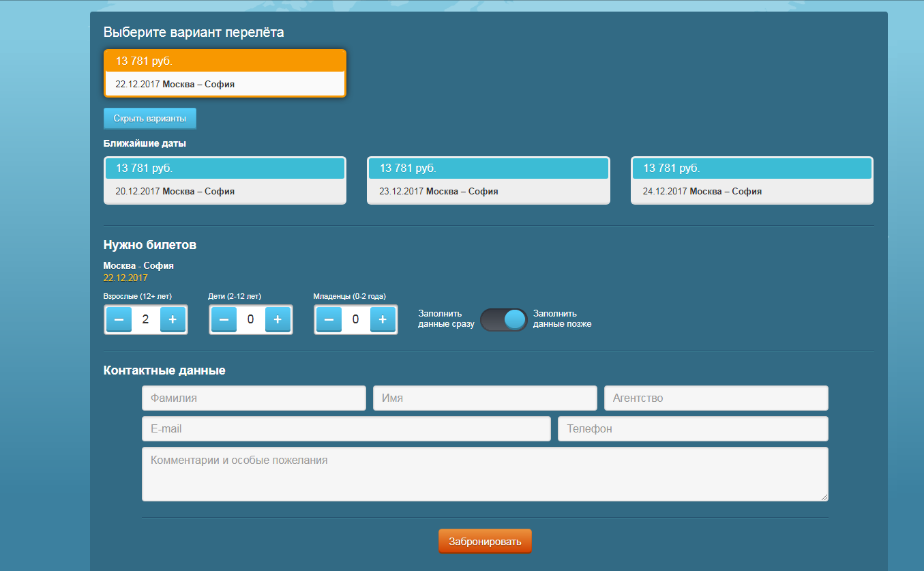Viewport: 924px width, 571px height.
Task: Focus the Агентство text field
Action: (715, 398)
